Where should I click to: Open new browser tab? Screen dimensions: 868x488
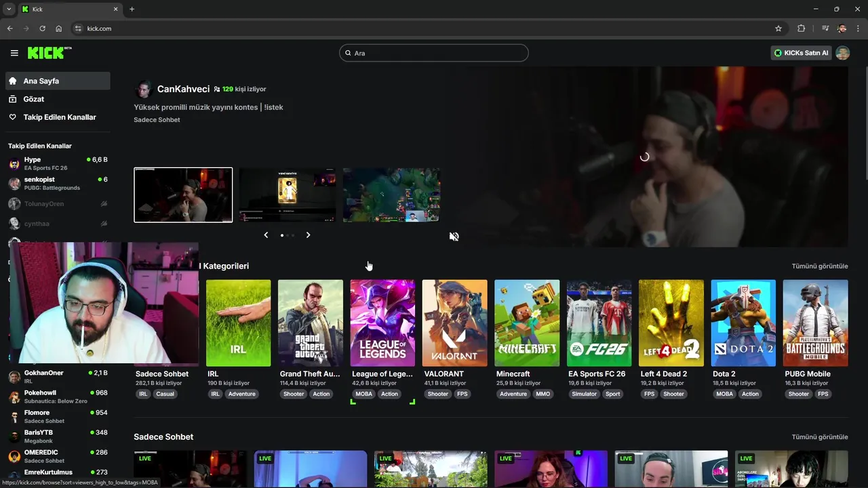tap(132, 9)
